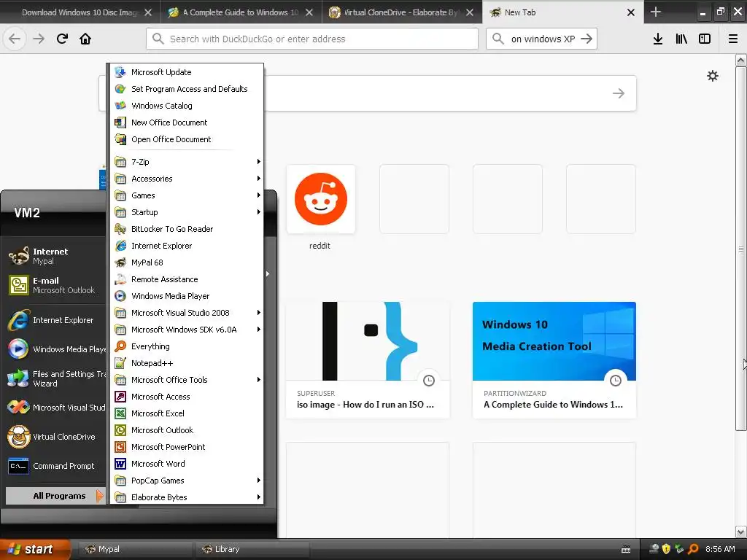Toggle the sidebar icon in toolbar
747x560 pixels.
pos(705,39)
